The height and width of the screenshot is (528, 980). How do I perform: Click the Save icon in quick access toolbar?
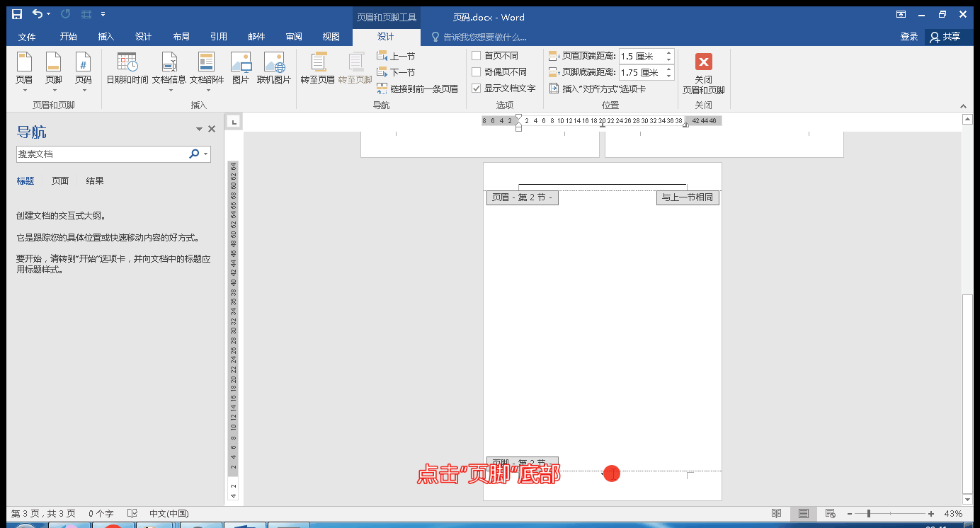[x=17, y=14]
